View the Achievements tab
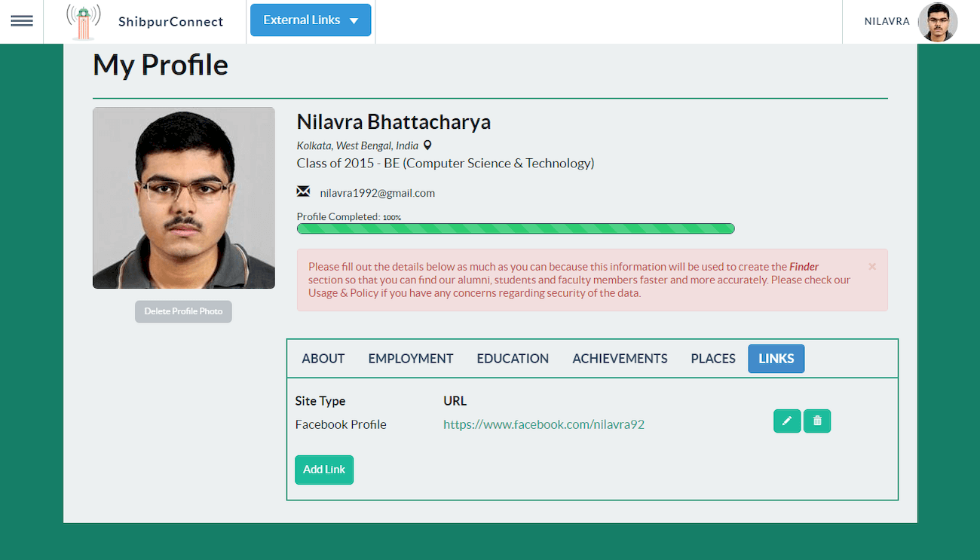The height and width of the screenshot is (560, 980). (x=620, y=359)
